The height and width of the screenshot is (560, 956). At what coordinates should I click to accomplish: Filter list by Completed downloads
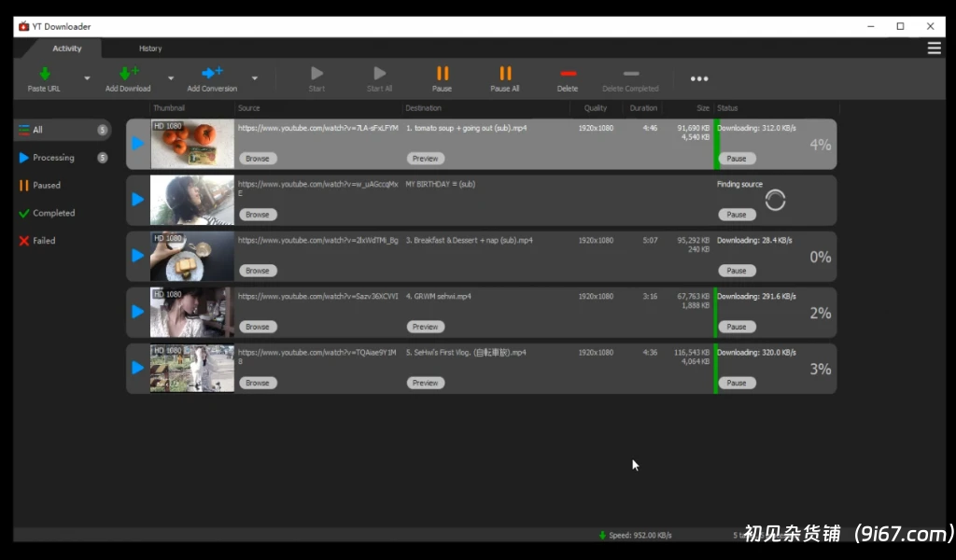(53, 213)
